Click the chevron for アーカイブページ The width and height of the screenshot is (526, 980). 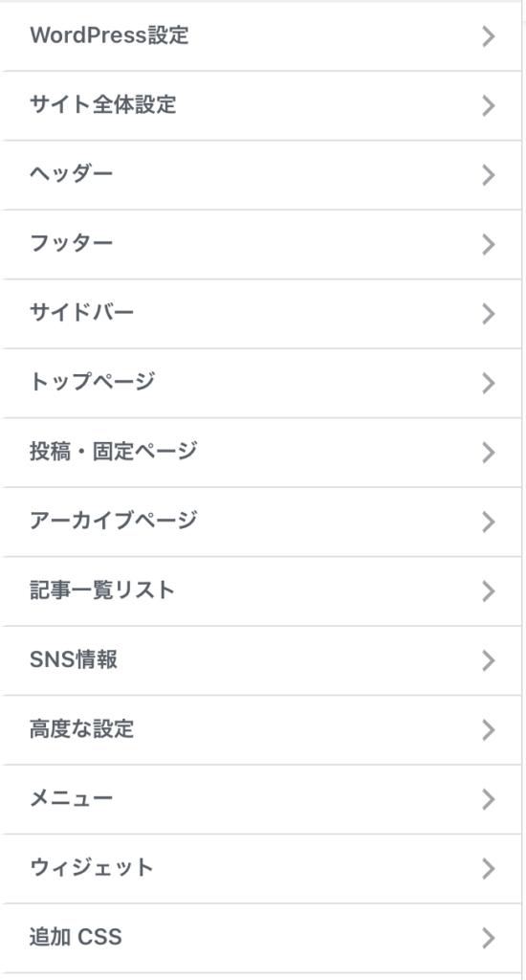coord(489,522)
